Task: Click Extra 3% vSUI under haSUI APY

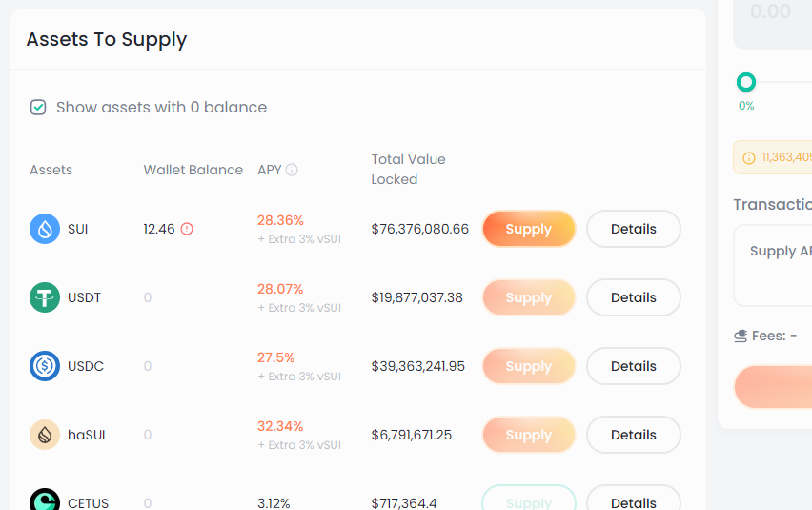Action: click(299, 445)
